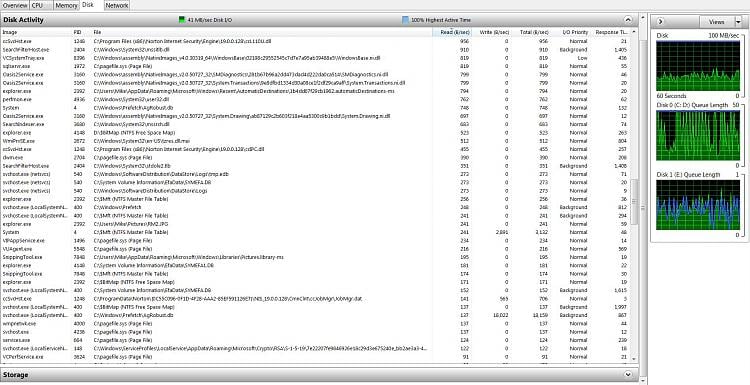Sort by the PID column header
The width and height of the screenshot is (750, 385).
pyautogui.click(x=81, y=32)
